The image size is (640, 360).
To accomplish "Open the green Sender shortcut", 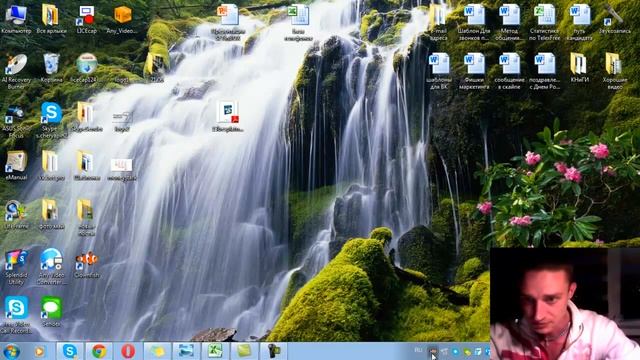I will pos(51,312).
